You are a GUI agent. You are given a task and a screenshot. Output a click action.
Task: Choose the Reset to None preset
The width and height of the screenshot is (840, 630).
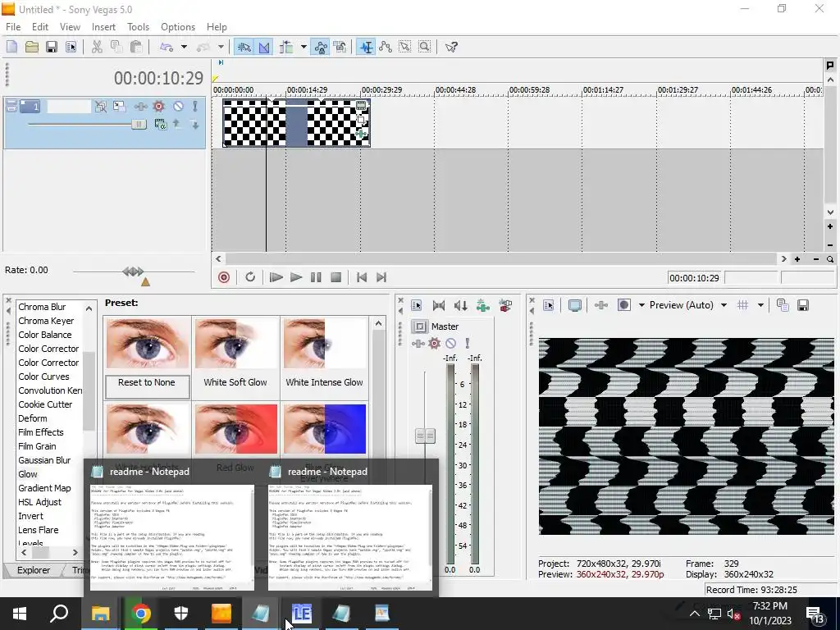tap(148, 358)
